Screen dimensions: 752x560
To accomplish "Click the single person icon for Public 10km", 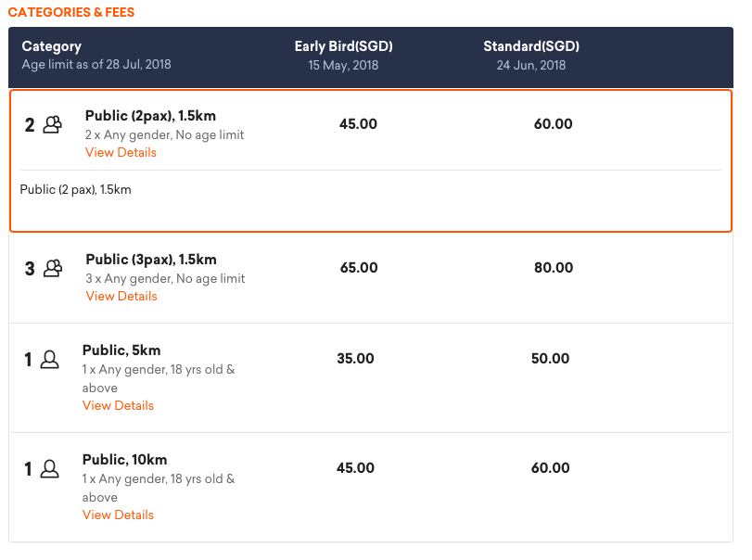I will 49,468.
